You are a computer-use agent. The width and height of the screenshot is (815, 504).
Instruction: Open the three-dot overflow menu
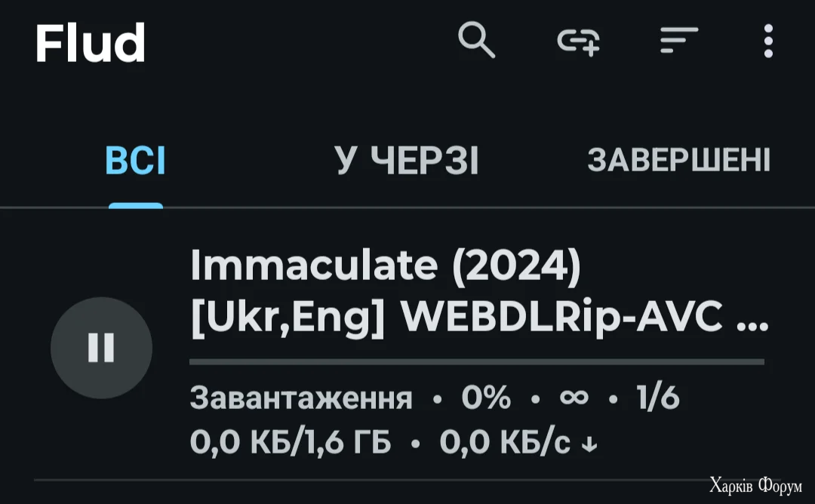pos(768,41)
